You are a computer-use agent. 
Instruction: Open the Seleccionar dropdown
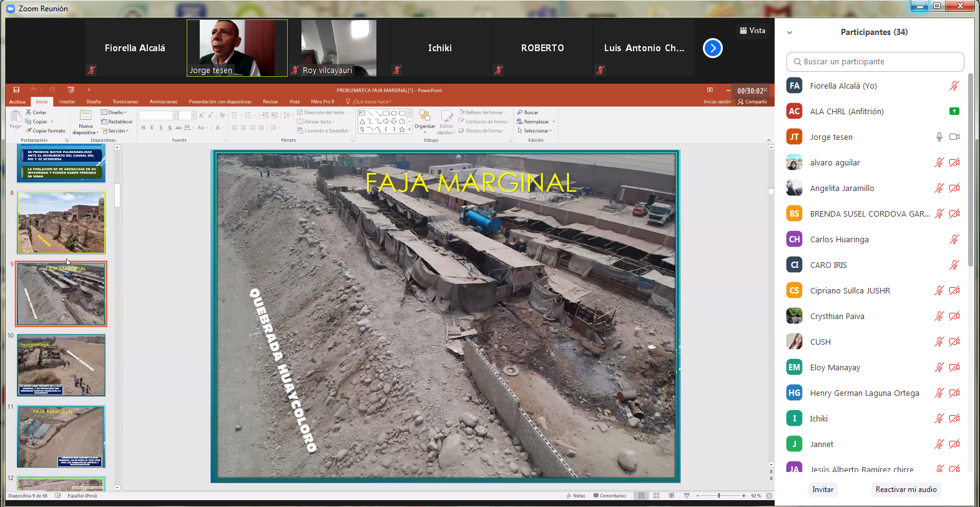(535, 130)
